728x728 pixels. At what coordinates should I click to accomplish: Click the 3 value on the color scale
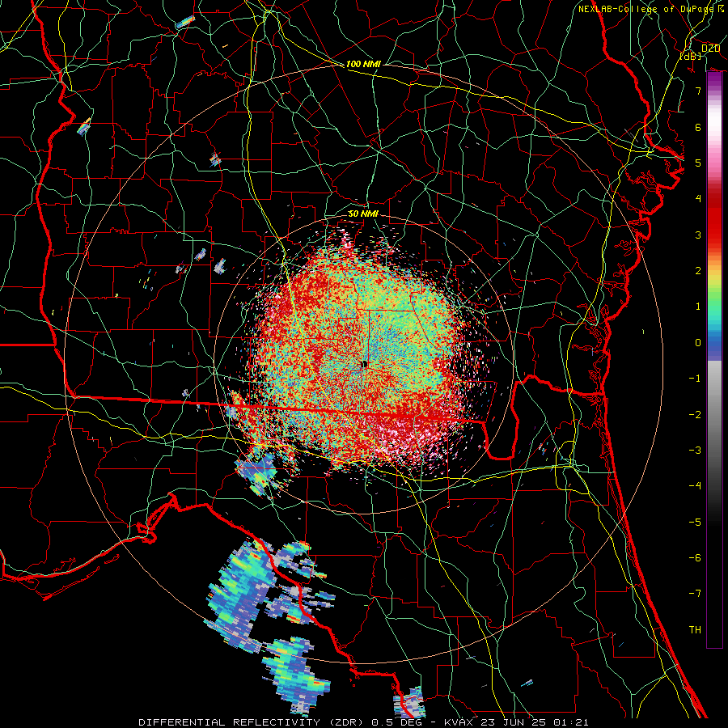pyautogui.click(x=698, y=235)
